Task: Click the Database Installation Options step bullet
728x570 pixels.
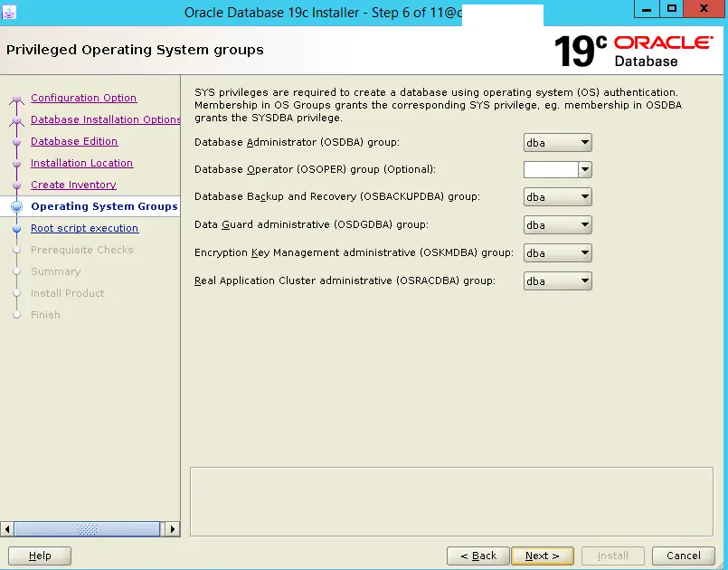Action: 16,120
